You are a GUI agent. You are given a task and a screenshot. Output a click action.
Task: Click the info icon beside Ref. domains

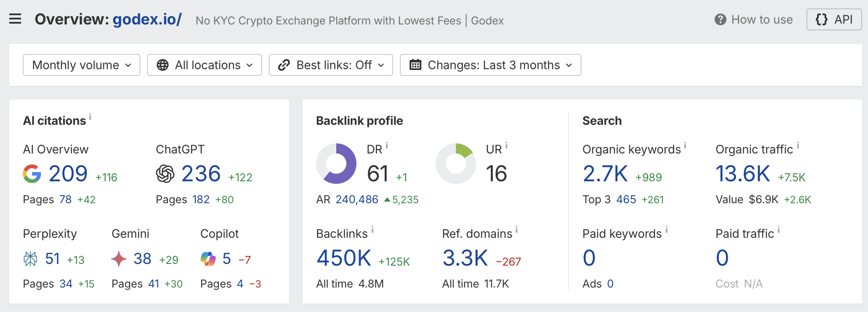517,230
